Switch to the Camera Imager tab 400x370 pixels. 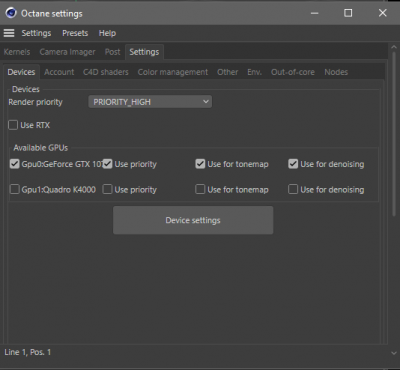(x=67, y=52)
